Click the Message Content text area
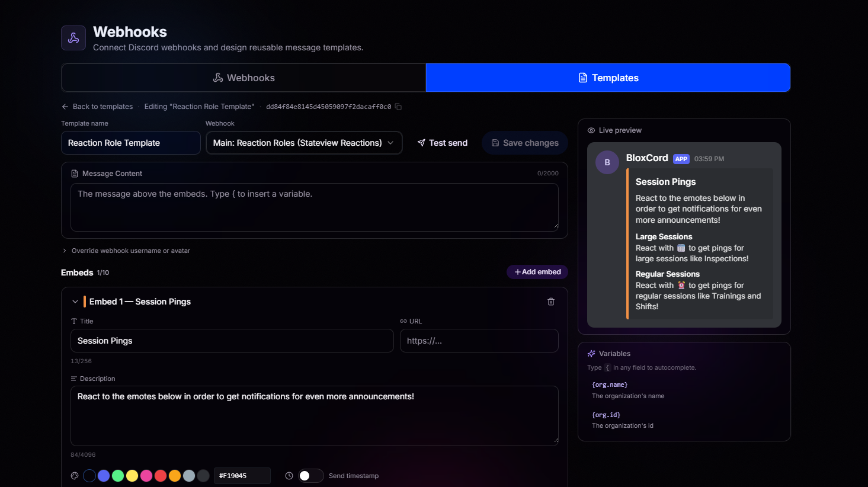Viewport: 868px width, 487px height. 315,207
